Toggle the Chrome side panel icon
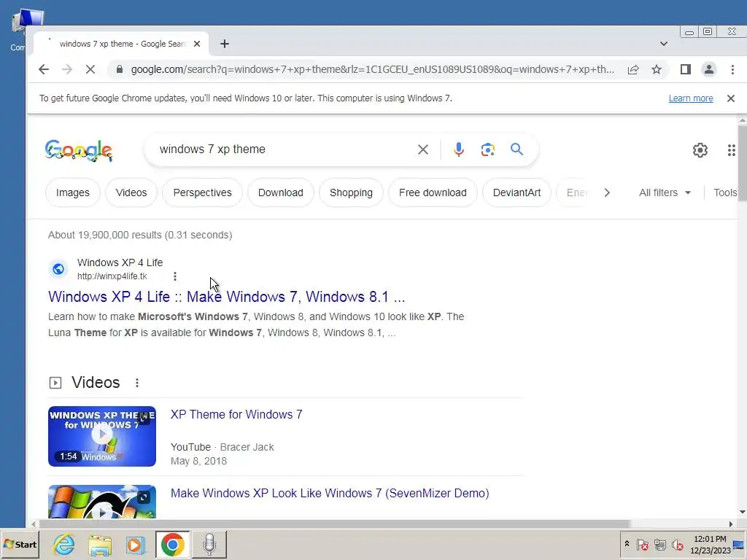 (685, 69)
